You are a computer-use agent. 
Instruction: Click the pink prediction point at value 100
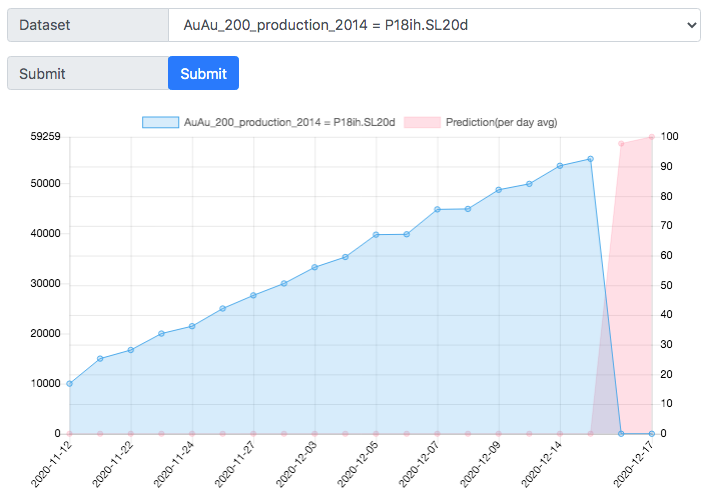pyautogui.click(x=652, y=137)
